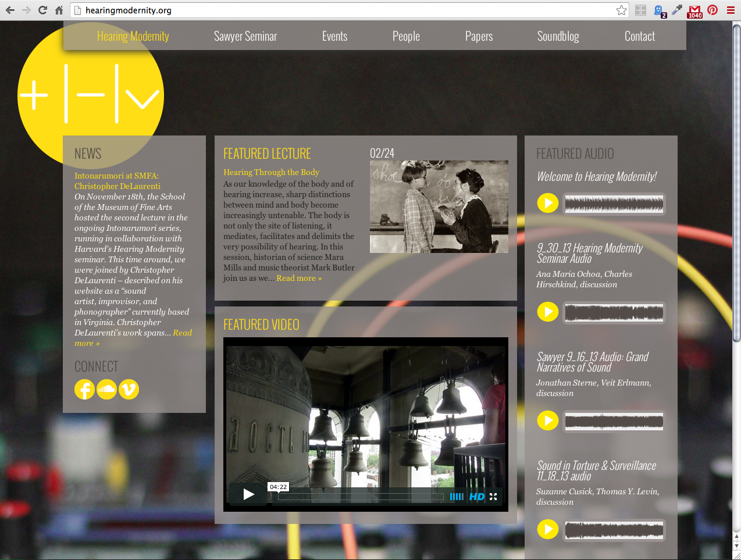Toggle HD quality on the video
Viewport: 741px width, 560px height.
477,497
